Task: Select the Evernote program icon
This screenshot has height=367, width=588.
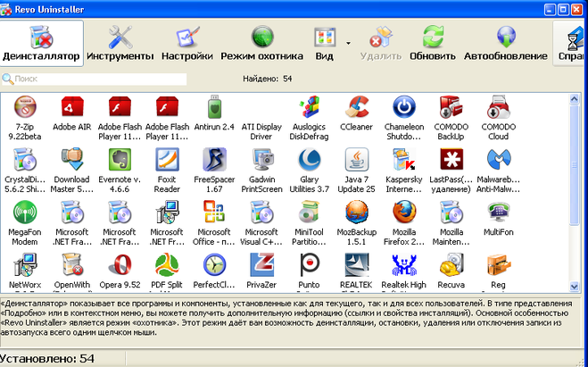Action: [x=119, y=161]
